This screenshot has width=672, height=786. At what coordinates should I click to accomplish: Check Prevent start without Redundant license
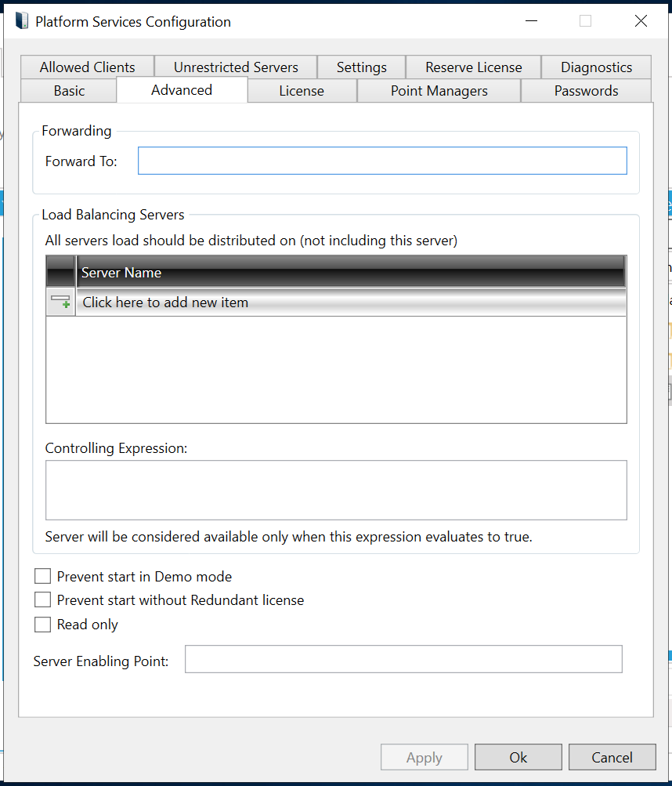(42, 600)
